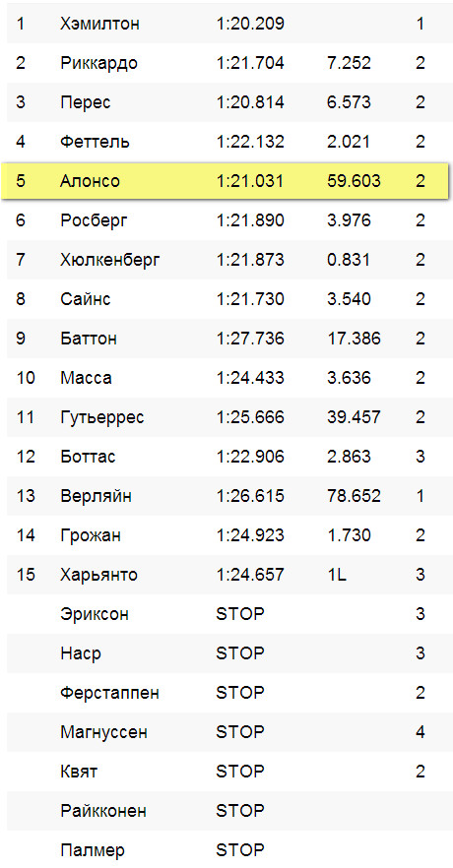
Task: Click driver name Риккардо
Action: [x=98, y=63]
